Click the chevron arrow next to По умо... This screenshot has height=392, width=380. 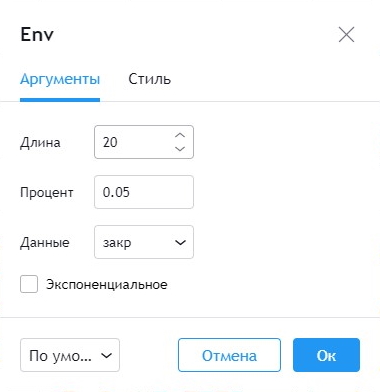(106, 355)
